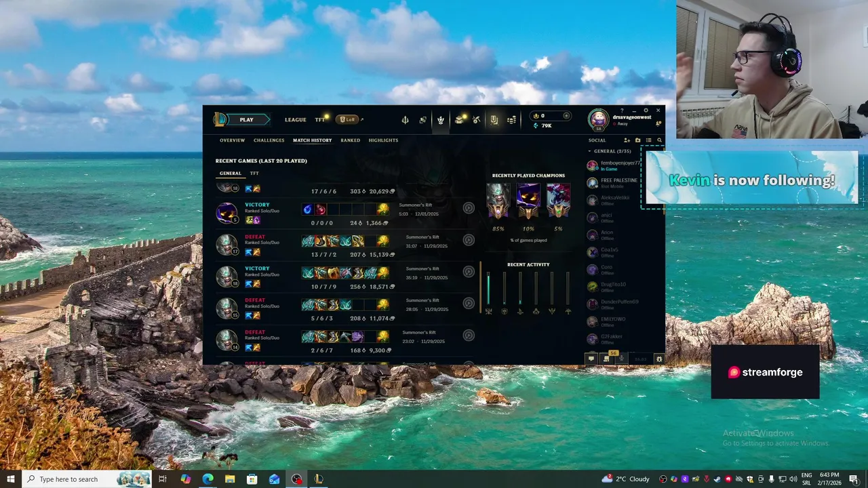Click the first Recent Activity role bar
This screenshot has height=488, width=868.
(x=488, y=289)
